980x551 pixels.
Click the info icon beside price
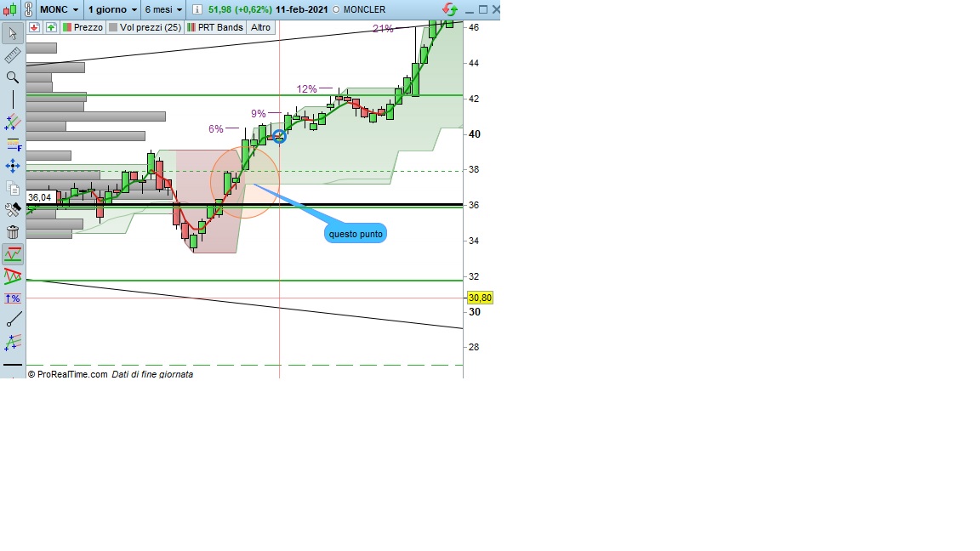[197, 9]
